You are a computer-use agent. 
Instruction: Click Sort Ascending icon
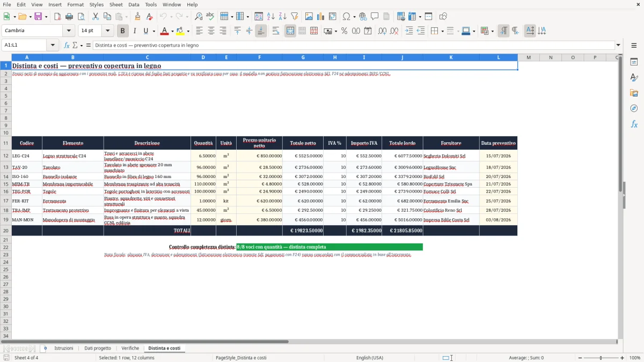coord(271,17)
